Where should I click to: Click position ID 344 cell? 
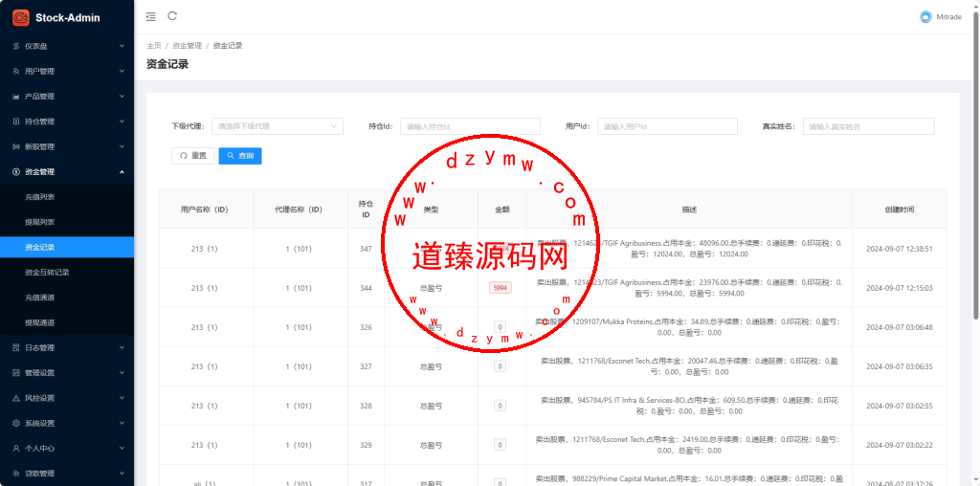click(x=367, y=288)
